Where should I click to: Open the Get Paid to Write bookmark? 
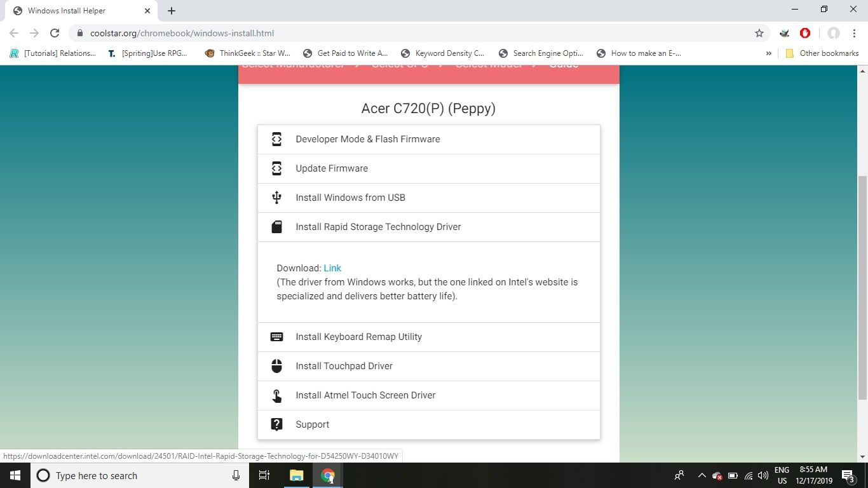coord(346,53)
